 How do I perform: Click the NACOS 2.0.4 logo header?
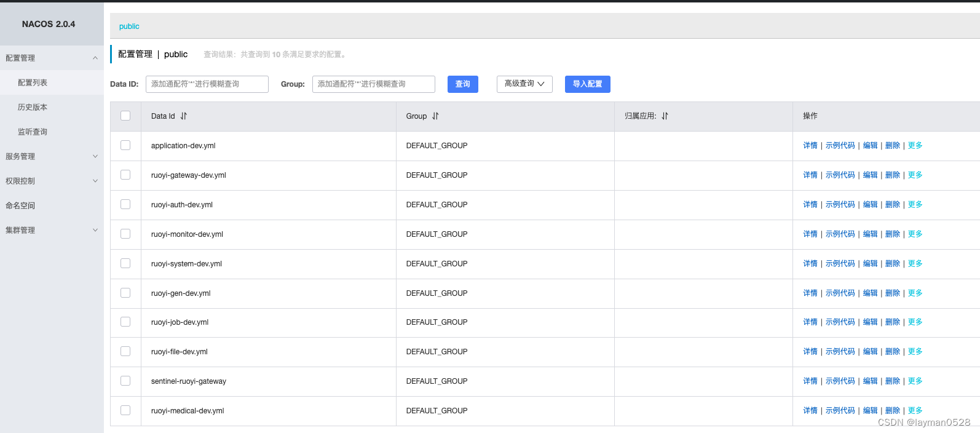pos(49,24)
